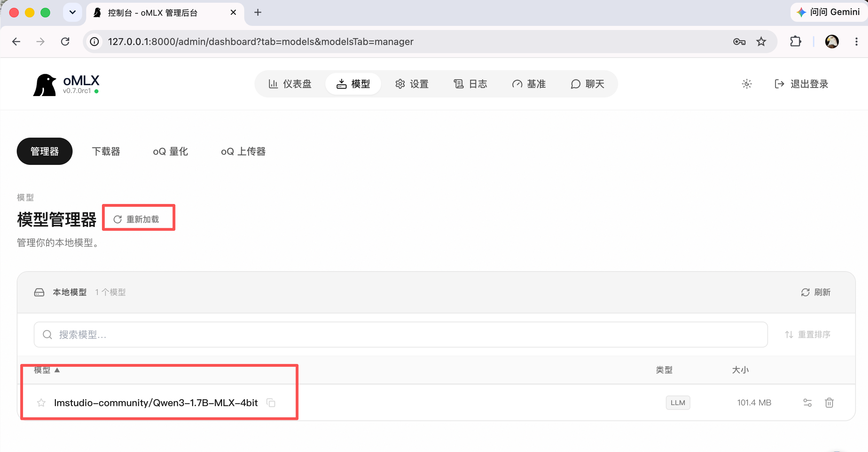Viewport: 868px width, 452px height.
Task: Click the oMLX penguin logo
Action: click(45, 84)
